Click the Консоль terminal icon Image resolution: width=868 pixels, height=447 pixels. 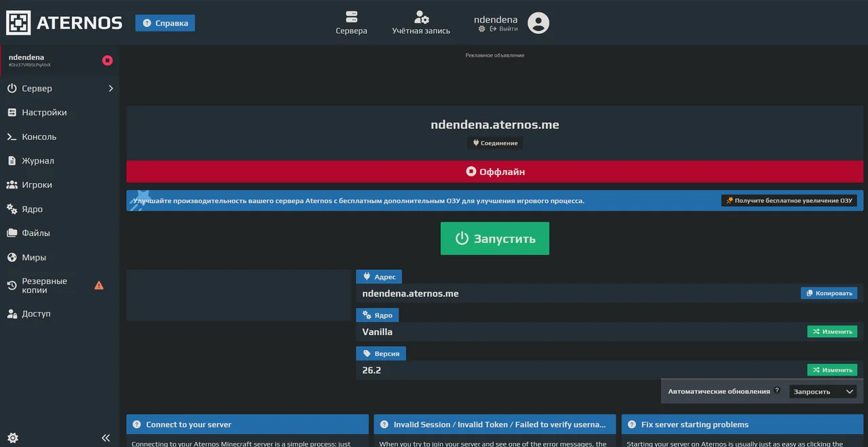pos(12,136)
